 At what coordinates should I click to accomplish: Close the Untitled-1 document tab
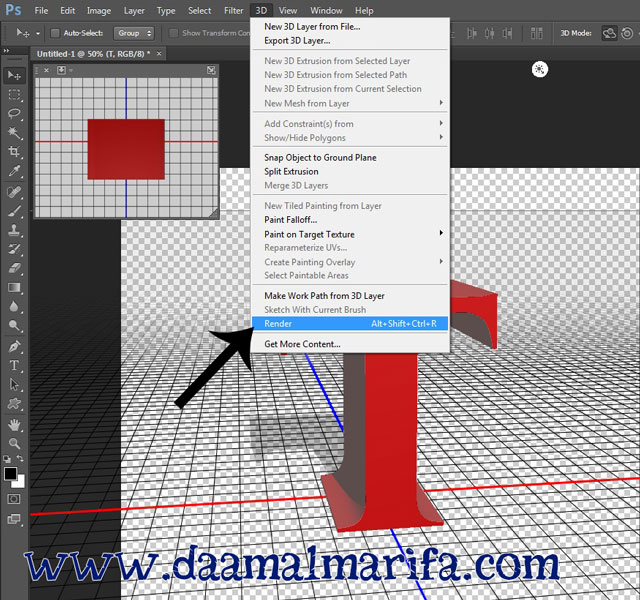[159, 53]
